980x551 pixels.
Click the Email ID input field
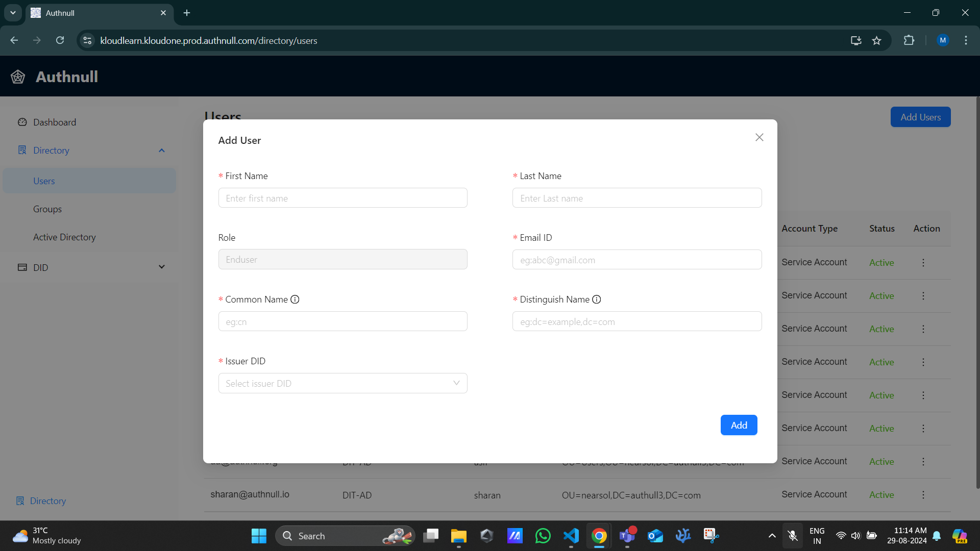coord(636,260)
